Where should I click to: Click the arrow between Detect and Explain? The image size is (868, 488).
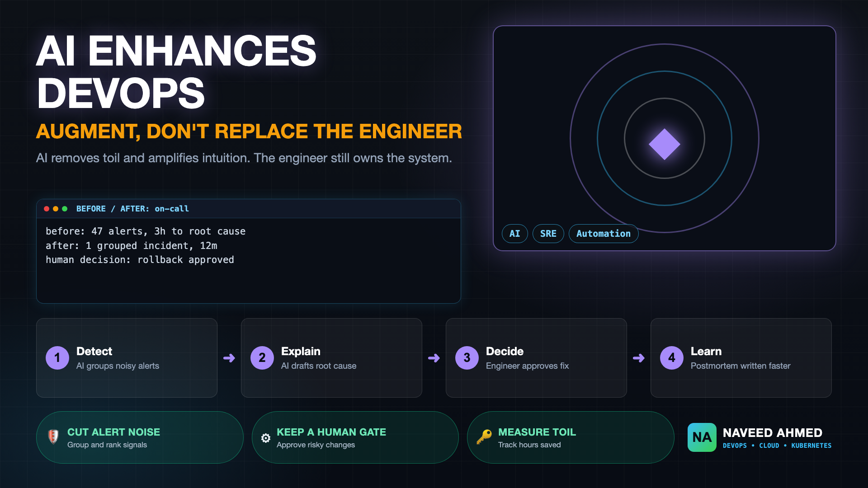point(229,358)
